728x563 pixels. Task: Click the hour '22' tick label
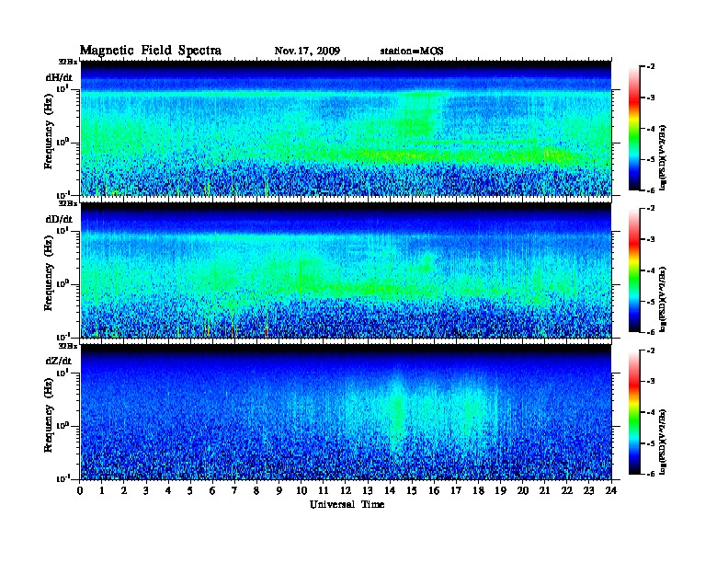pos(567,490)
